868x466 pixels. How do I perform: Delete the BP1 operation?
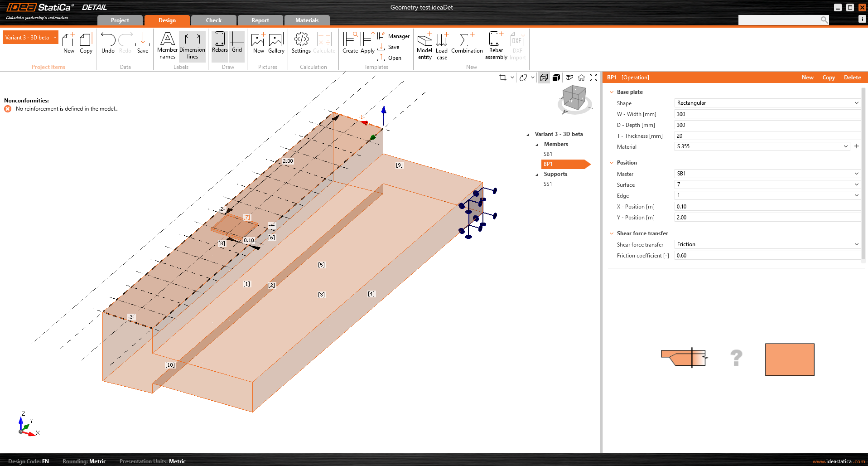coord(852,77)
